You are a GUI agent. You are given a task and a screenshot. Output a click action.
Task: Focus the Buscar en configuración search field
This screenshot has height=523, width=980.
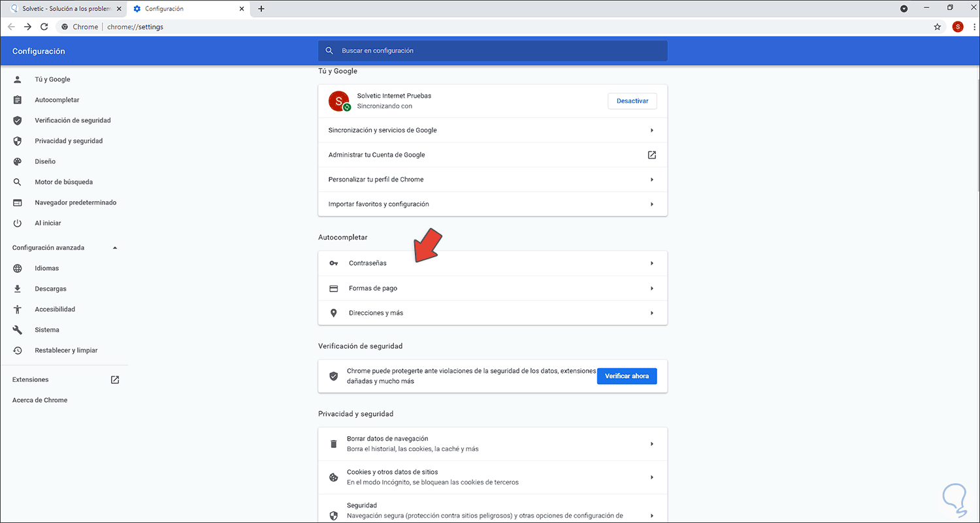coord(493,50)
